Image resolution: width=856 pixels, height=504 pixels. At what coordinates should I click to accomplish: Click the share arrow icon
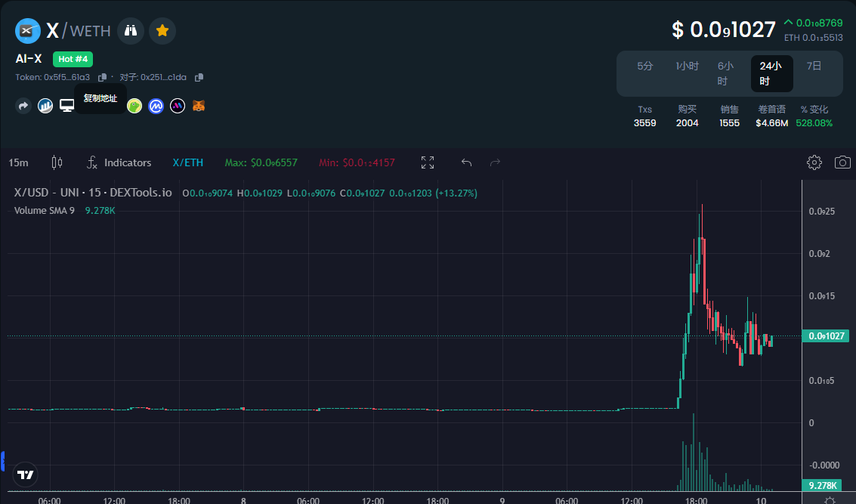[x=23, y=106]
